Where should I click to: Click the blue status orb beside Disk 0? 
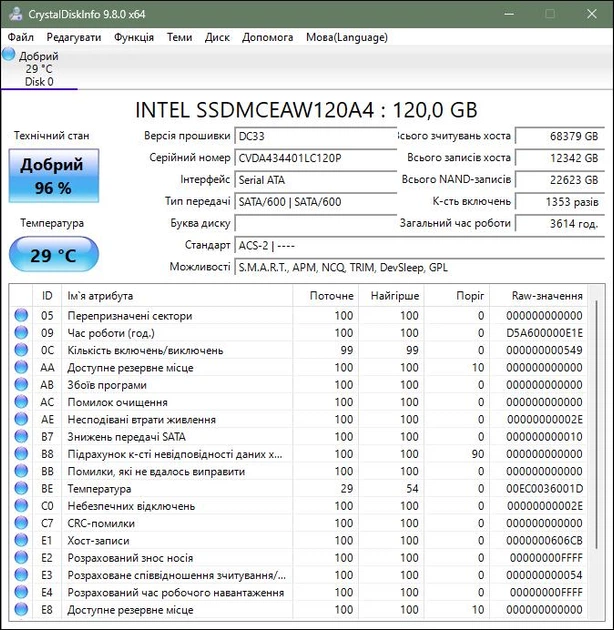[x=8, y=54]
